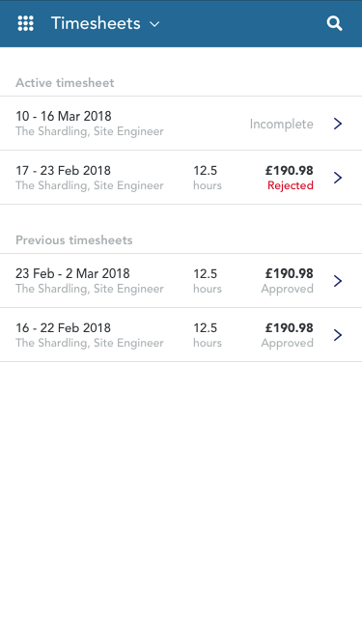Tap the search magnifier icon

(x=335, y=23)
